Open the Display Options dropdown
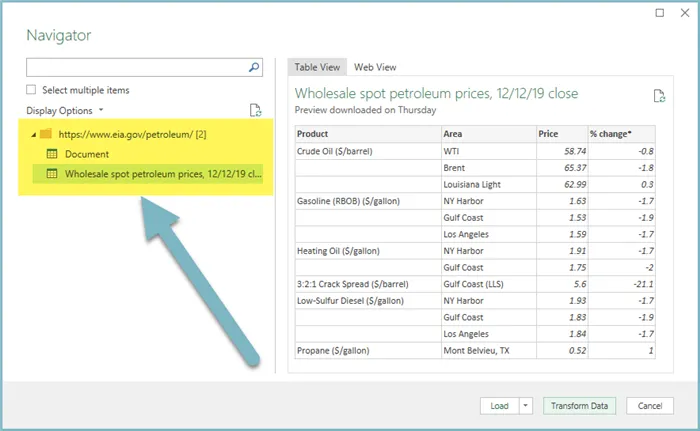The height and width of the screenshot is (431, 700). (65, 111)
